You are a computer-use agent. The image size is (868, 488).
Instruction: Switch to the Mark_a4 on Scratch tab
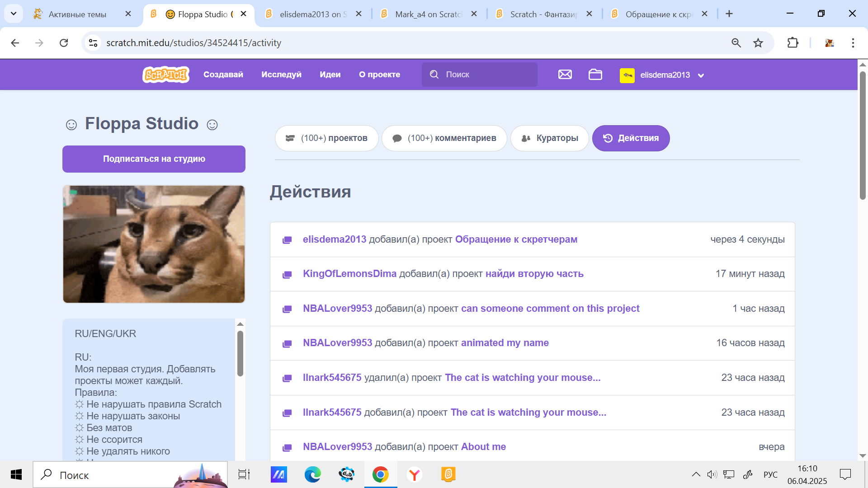tap(427, 14)
